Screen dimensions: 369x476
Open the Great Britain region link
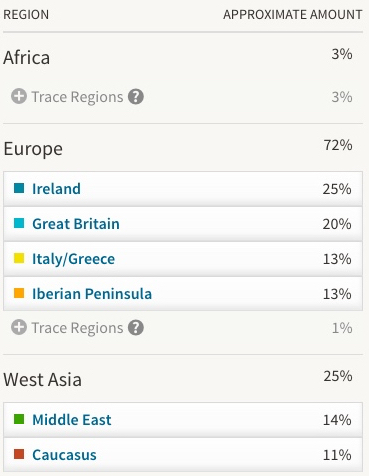(x=76, y=224)
